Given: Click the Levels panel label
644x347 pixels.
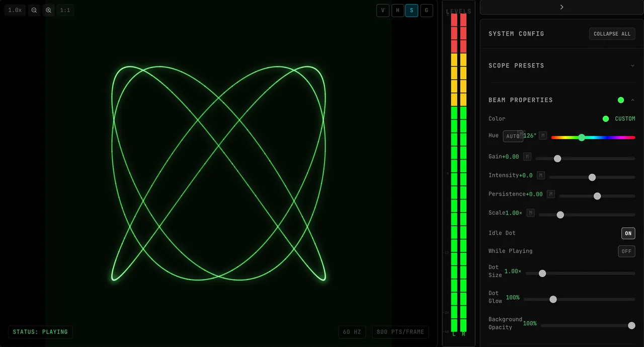Looking at the screenshot, I should tap(459, 11).
